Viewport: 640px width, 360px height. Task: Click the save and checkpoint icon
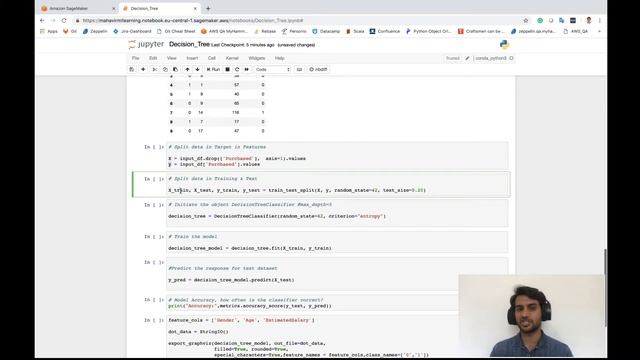click(x=131, y=69)
